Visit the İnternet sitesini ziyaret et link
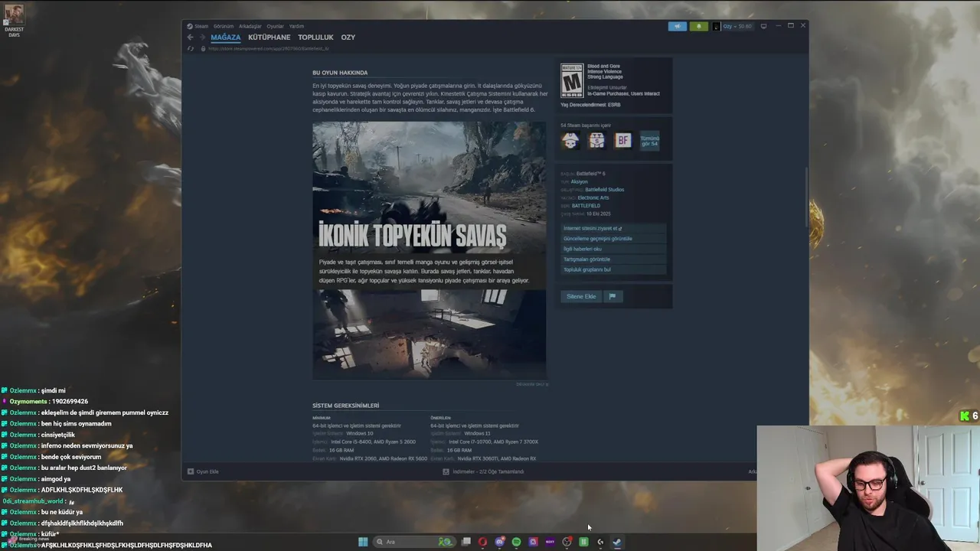The image size is (980, 551). point(613,228)
